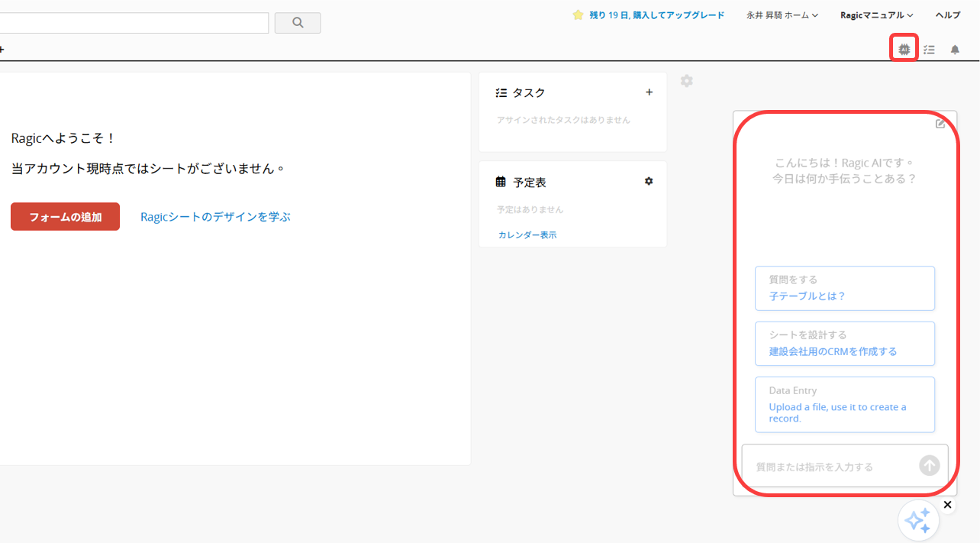Close the AI floating button with X

point(947,505)
